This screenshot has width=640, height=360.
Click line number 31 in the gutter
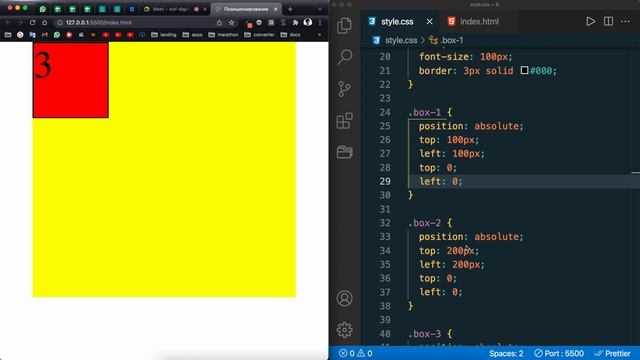(384, 209)
